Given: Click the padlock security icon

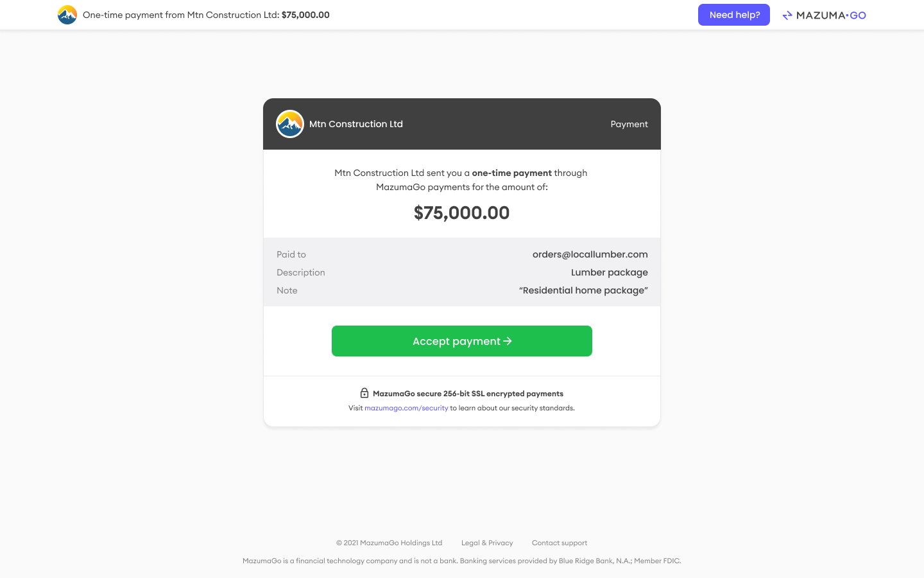Looking at the screenshot, I should click(x=364, y=393).
